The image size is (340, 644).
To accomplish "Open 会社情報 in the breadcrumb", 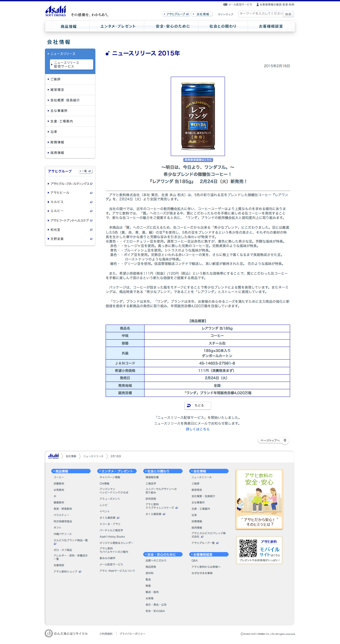I will pyautogui.click(x=71, y=456).
